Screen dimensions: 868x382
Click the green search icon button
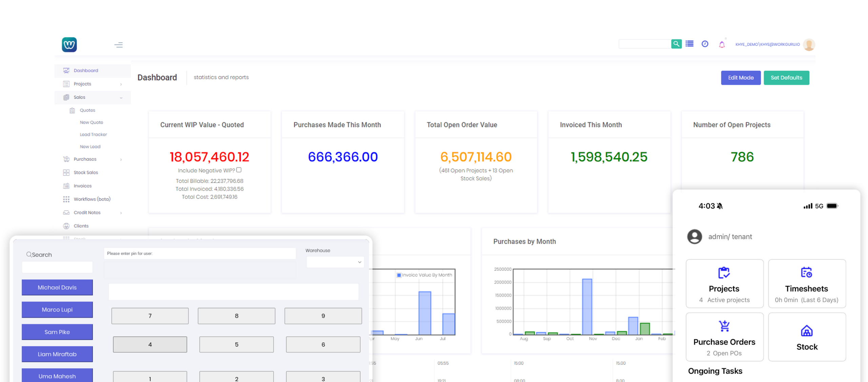pyautogui.click(x=676, y=44)
